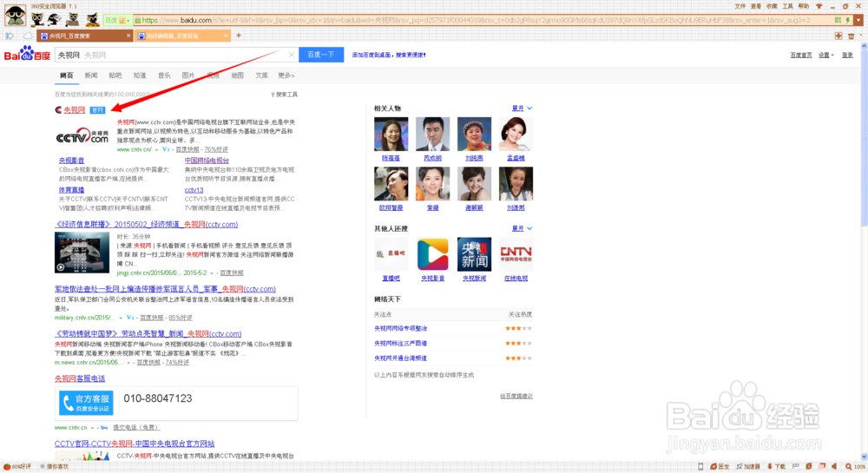Open the dropdown arrow beside www.cntv.cn/
Image resolution: width=868 pixels, height=473 pixels.
[x=156, y=150]
